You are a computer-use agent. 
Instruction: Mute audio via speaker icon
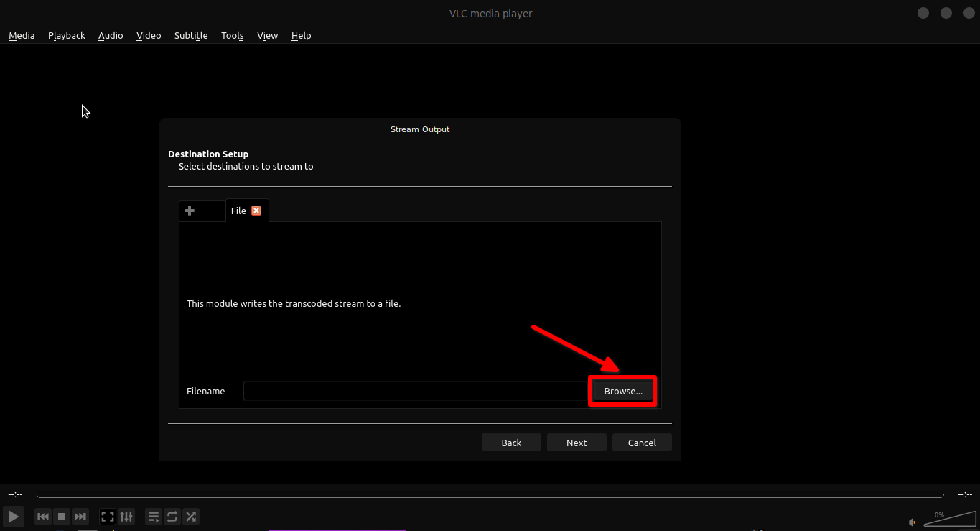[913, 522]
